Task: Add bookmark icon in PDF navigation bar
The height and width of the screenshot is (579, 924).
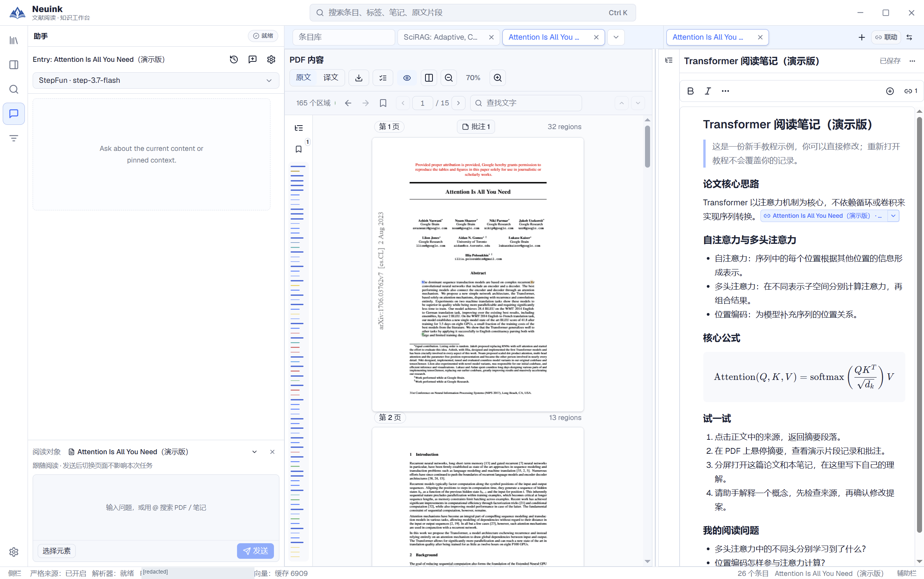Action: [383, 103]
